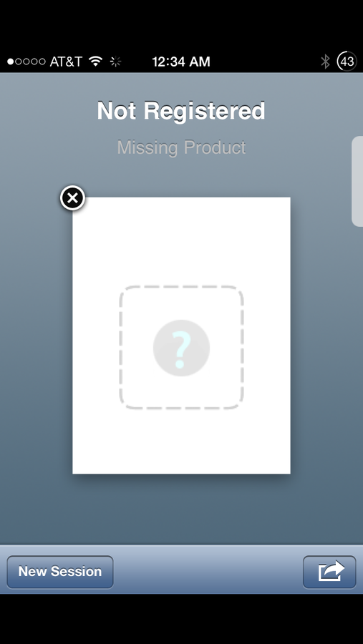Tap the gray background beside the Missing Product text
The height and width of the screenshot is (644, 363).
pyautogui.click(x=57, y=147)
